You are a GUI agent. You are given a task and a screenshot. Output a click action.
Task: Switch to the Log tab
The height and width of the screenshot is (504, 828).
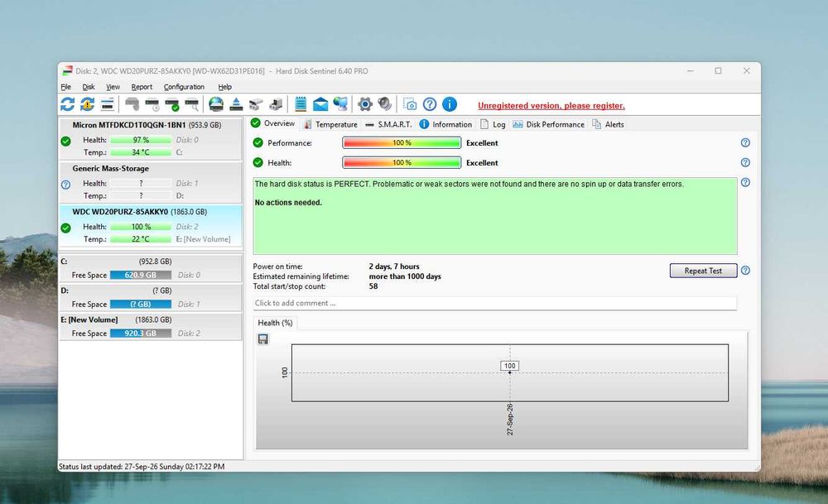pos(493,124)
